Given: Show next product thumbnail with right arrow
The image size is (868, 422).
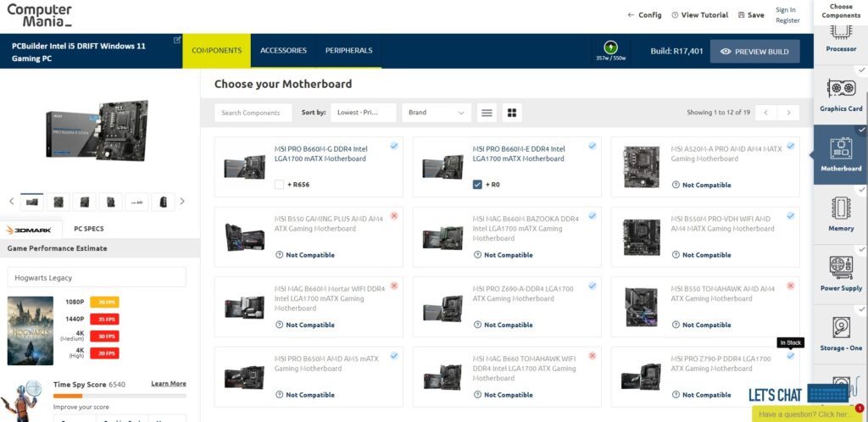Looking at the screenshot, I should 182,202.
